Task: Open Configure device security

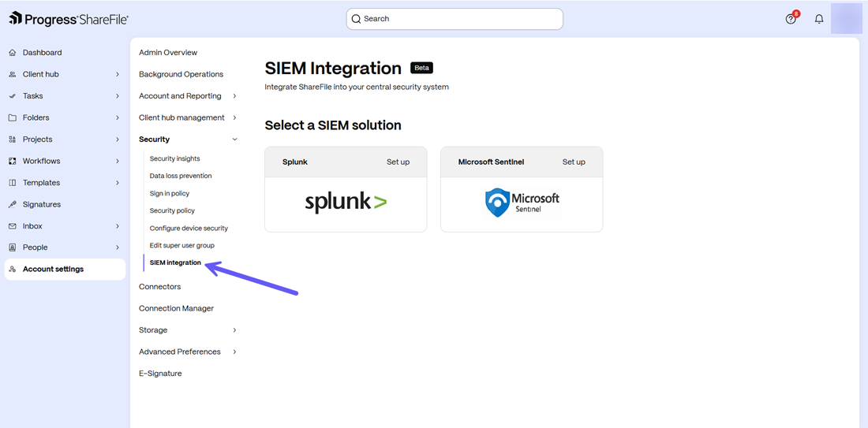Action: click(x=189, y=229)
